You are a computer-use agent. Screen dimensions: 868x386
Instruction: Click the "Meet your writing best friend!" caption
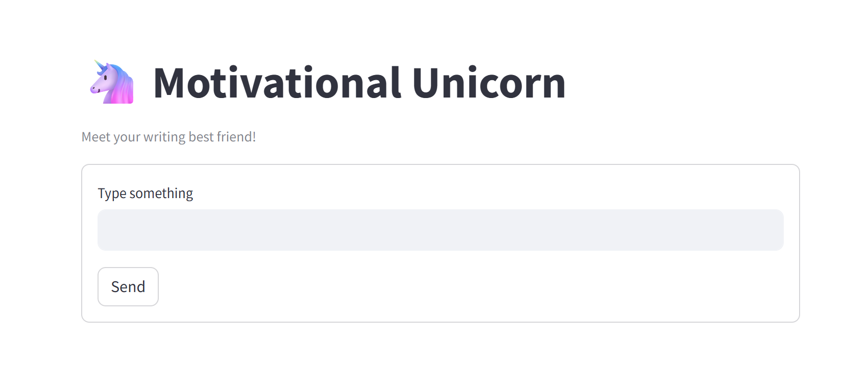tap(168, 137)
